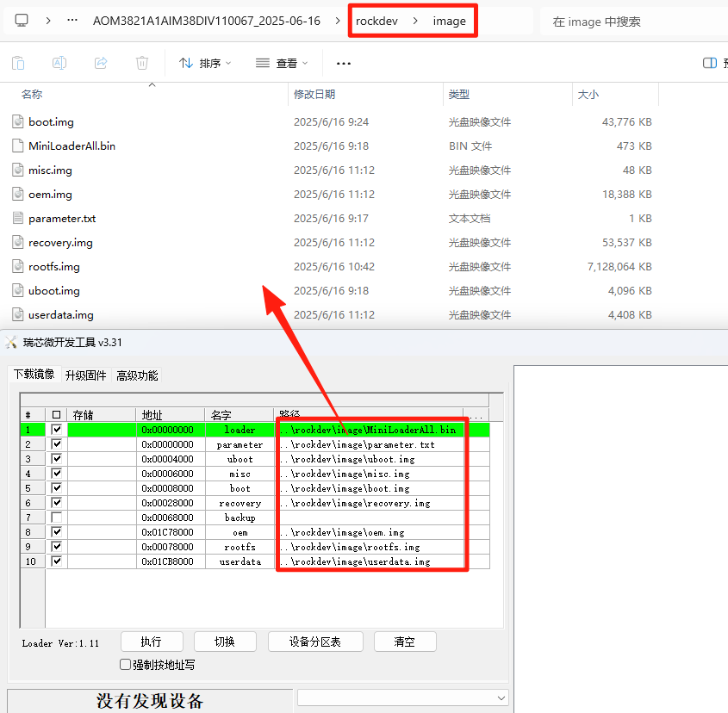Screen dimensions: 728x713
Task: Expand the combo box beside 没有发现设备
Action: pos(501,697)
